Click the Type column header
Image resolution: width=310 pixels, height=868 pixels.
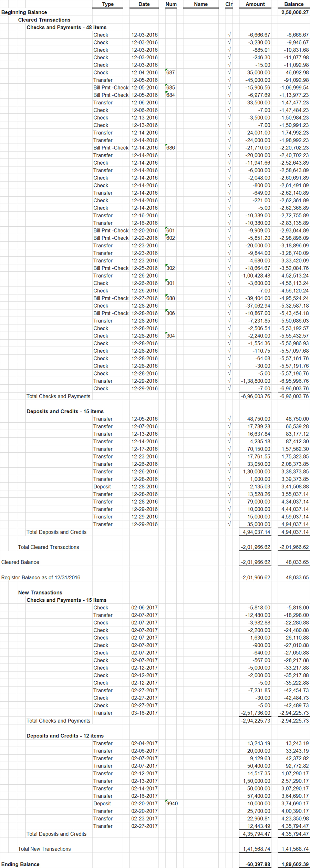point(108,4)
